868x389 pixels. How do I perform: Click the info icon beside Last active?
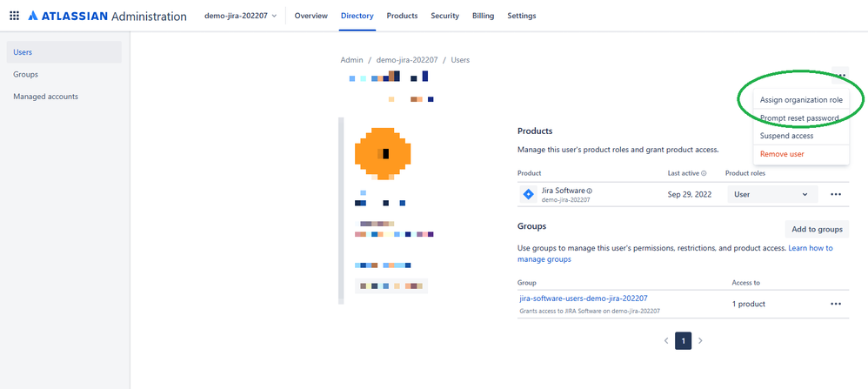[x=704, y=173]
